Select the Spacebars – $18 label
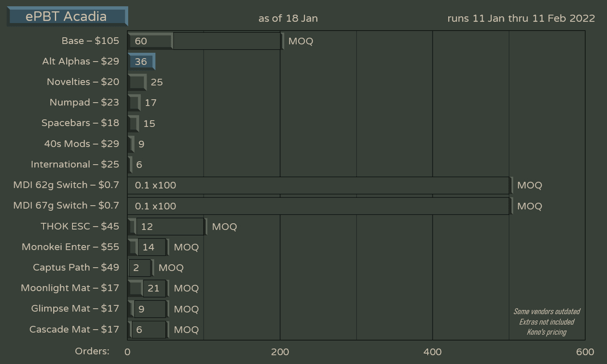 80,123
